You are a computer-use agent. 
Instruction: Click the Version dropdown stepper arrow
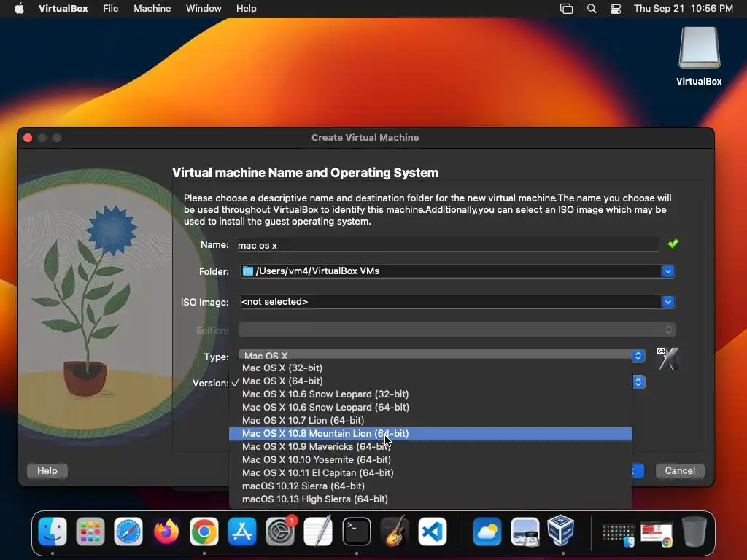click(638, 382)
